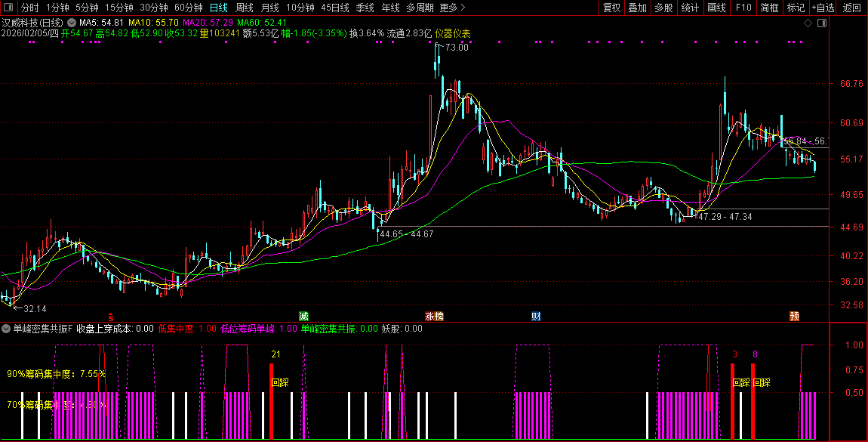Click the left panel toggle icon at top-left
This screenshot has width=868, height=442.
(8, 8)
